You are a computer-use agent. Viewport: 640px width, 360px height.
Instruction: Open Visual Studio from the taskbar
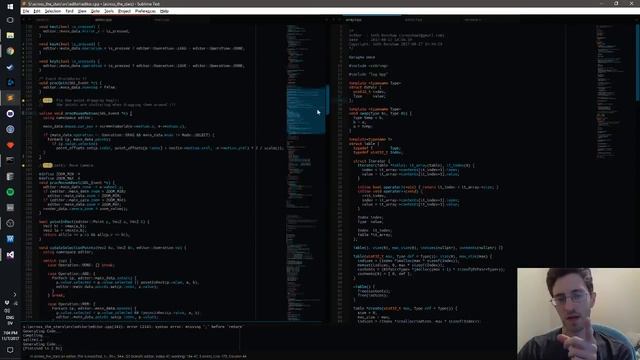pos(10,255)
